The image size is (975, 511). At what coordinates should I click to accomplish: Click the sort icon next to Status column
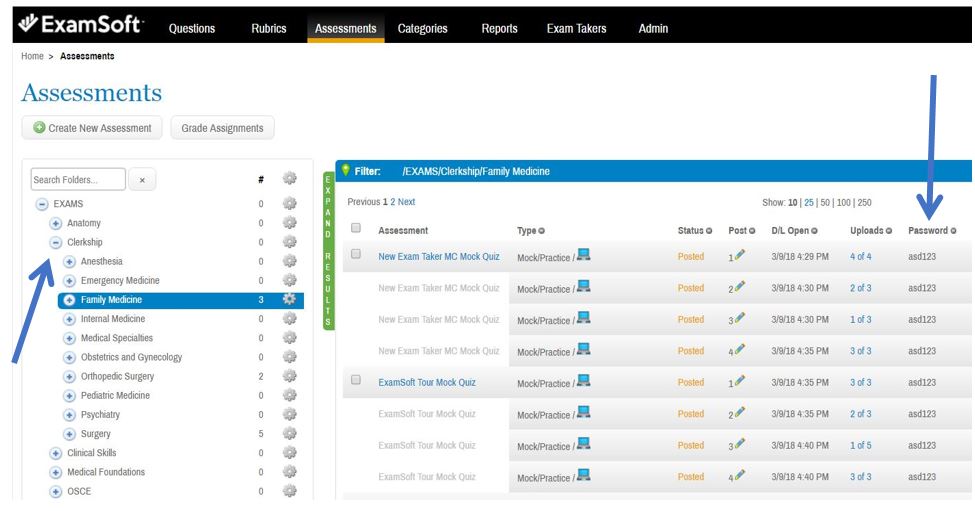click(710, 231)
